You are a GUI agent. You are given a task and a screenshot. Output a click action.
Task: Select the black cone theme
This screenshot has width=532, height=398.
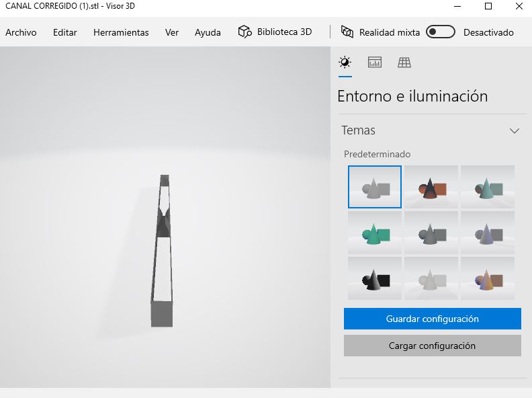(x=375, y=278)
